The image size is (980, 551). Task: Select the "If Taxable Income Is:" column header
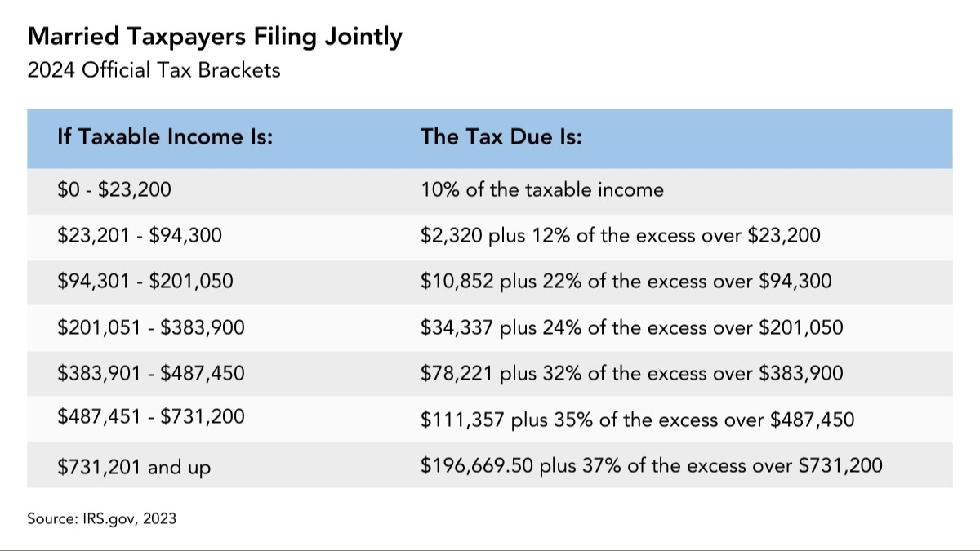164,137
